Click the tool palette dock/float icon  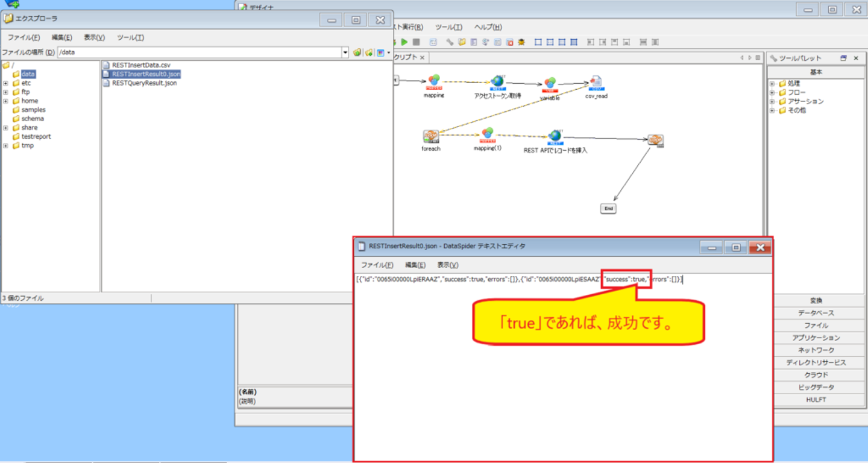843,58
